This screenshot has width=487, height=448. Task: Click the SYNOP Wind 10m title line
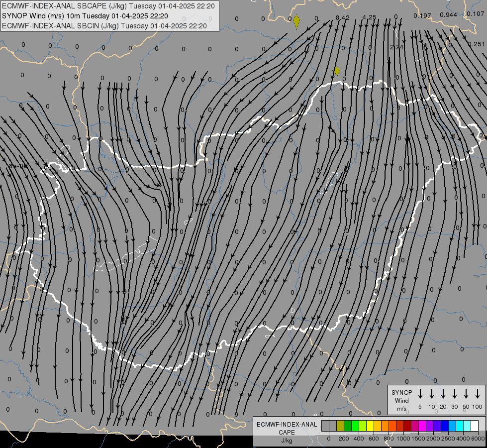point(85,16)
